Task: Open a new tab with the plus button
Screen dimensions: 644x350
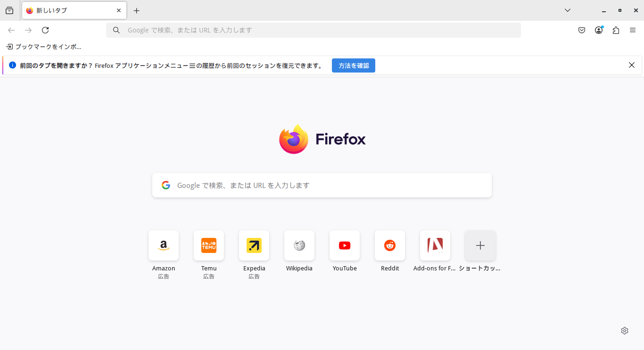Action: pos(137,10)
